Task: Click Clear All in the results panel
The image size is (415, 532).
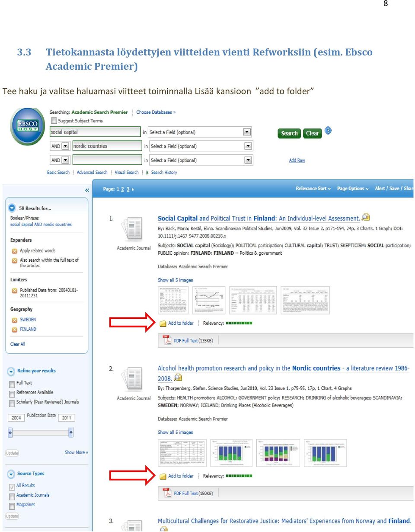Action: pos(18,344)
